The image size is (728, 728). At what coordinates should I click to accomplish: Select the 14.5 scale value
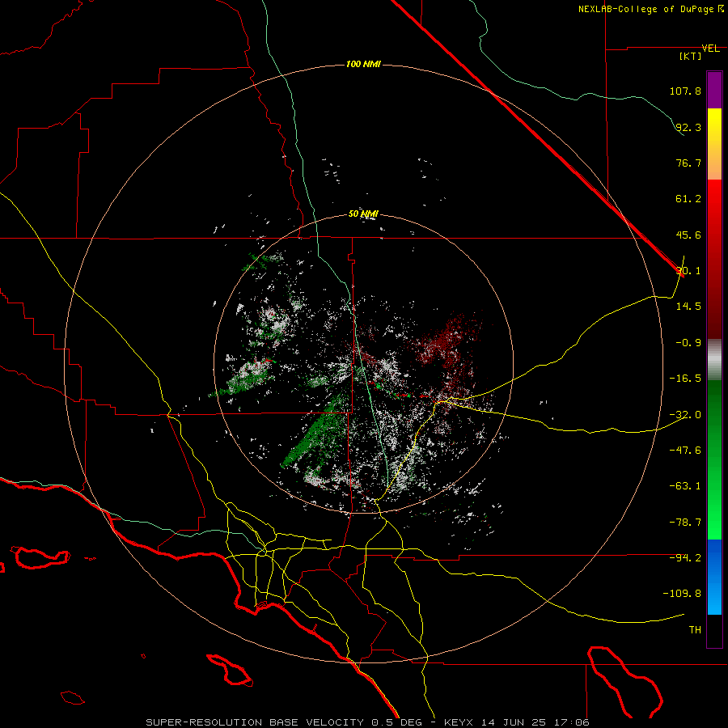[688, 307]
